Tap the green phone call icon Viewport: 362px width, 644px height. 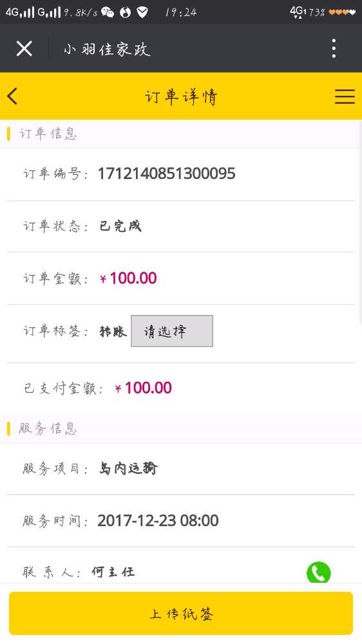point(318,572)
